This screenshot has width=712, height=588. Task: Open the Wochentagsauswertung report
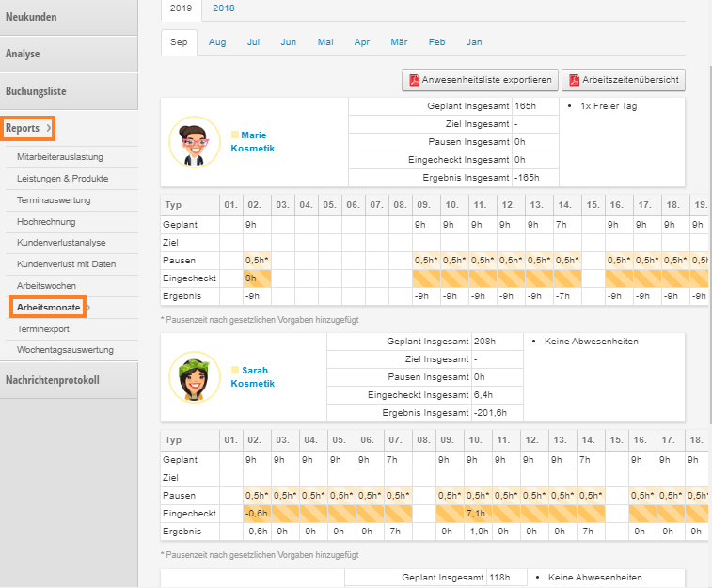65,350
